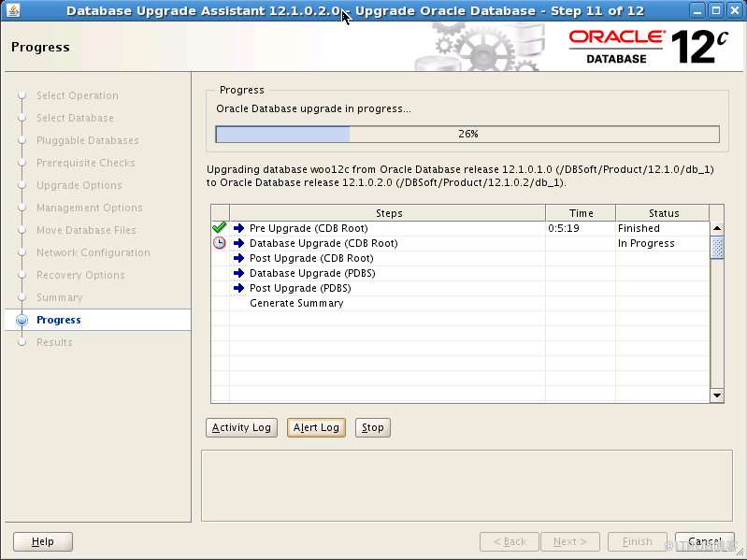
Task: Select the Prerequisite Checks step
Action: tap(86, 163)
